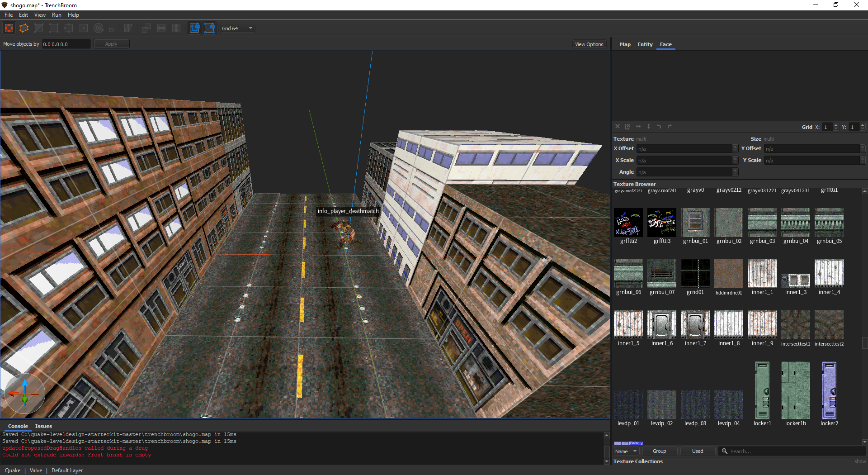Activate the Brush tool
Image resolution: width=868 pixels, height=475 pixels.
pyautogui.click(x=24, y=28)
